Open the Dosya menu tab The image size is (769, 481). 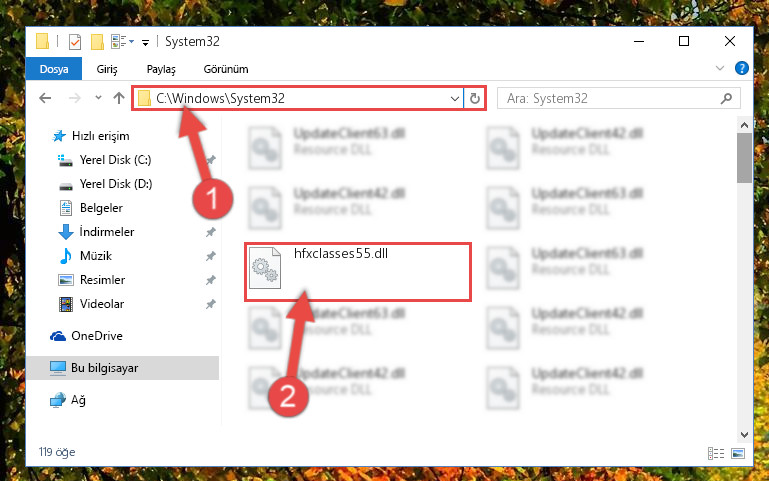click(x=54, y=69)
